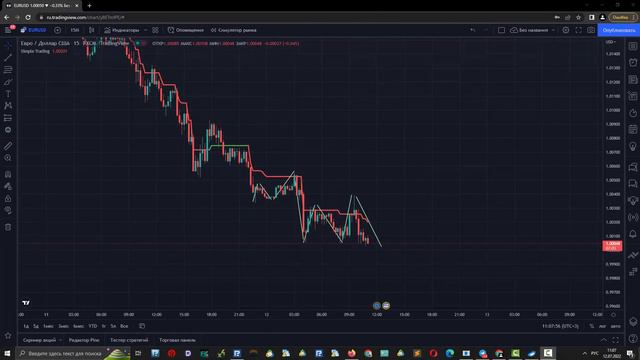Open go to date calendar icon
640x360 pixels.
(x=142, y=326)
